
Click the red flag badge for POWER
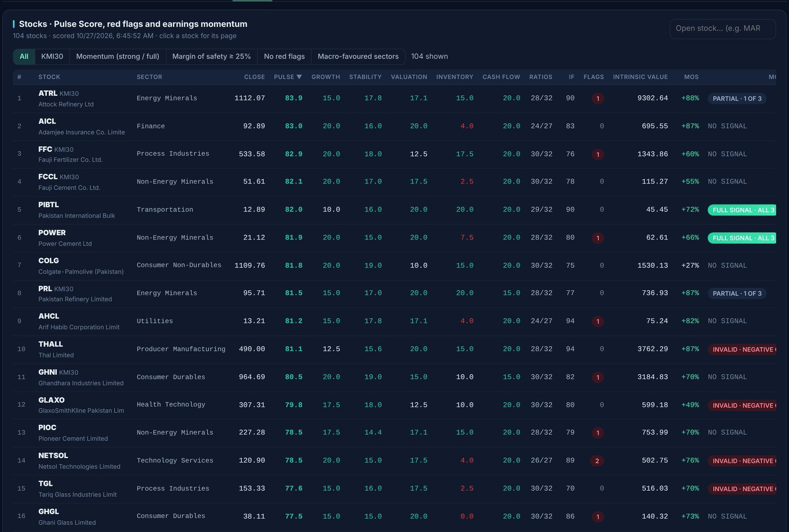(598, 238)
